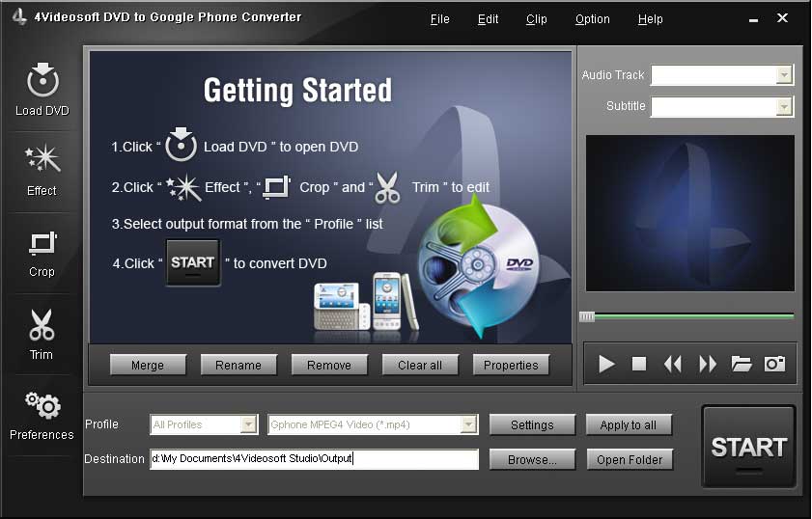
Task: Click the Clear all button
Action: 420,365
